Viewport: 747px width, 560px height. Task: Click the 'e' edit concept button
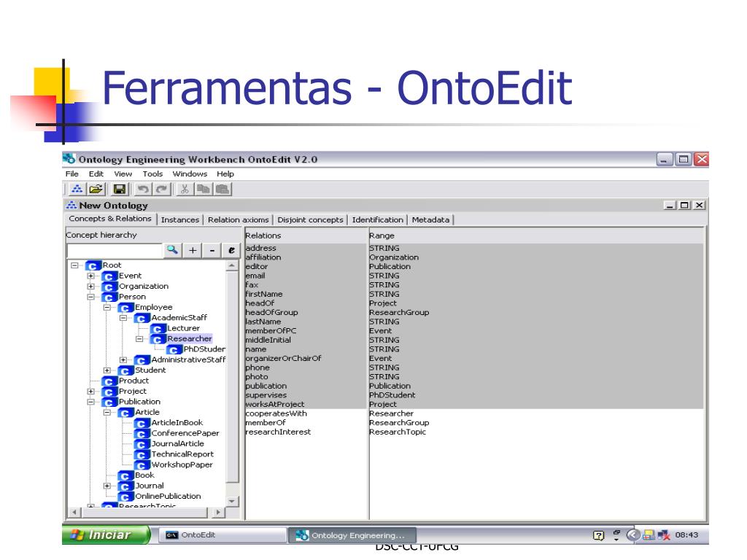(231, 250)
